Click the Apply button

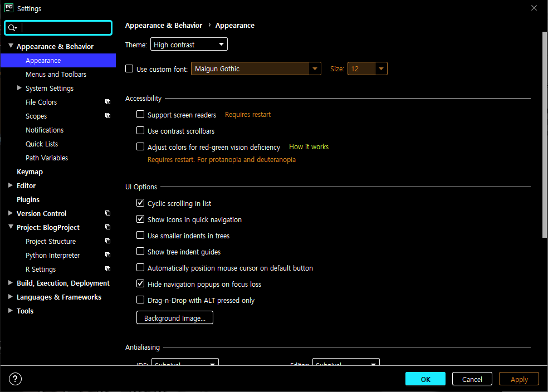click(x=519, y=379)
